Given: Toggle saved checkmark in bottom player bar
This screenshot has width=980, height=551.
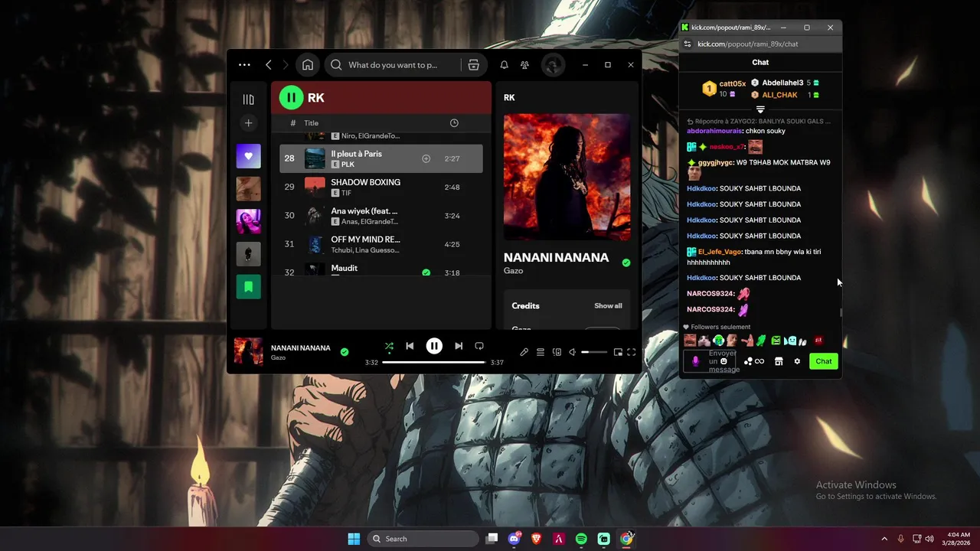Looking at the screenshot, I should [x=345, y=352].
